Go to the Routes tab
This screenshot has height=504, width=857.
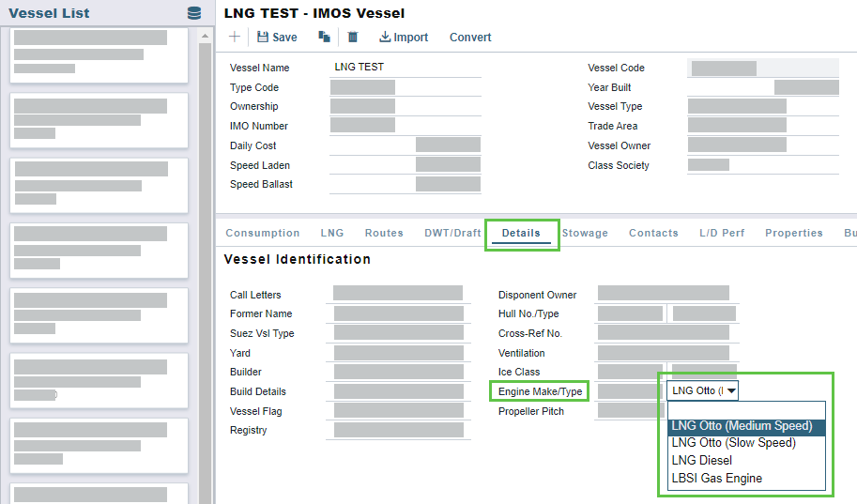pos(384,233)
